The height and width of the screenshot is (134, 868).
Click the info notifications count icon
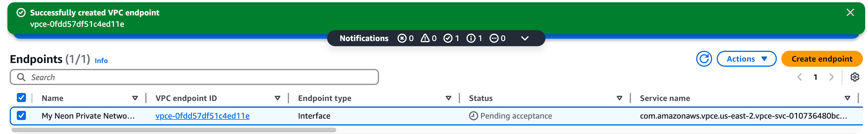click(x=471, y=38)
